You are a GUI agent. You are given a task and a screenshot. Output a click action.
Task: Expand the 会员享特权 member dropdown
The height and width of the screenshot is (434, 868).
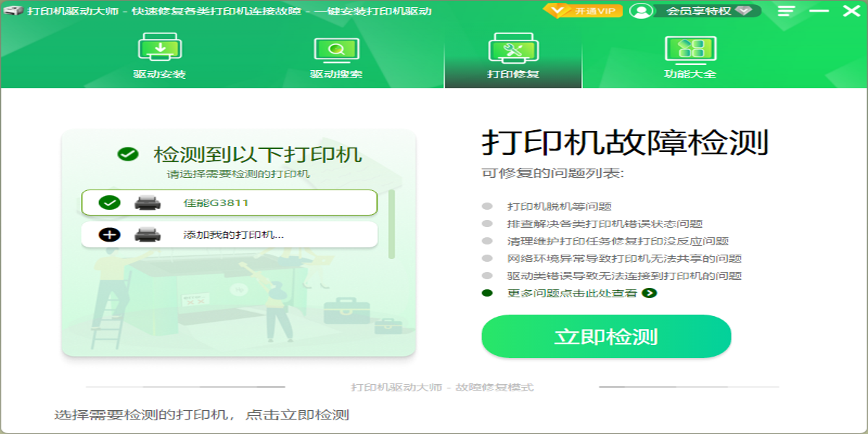click(748, 11)
